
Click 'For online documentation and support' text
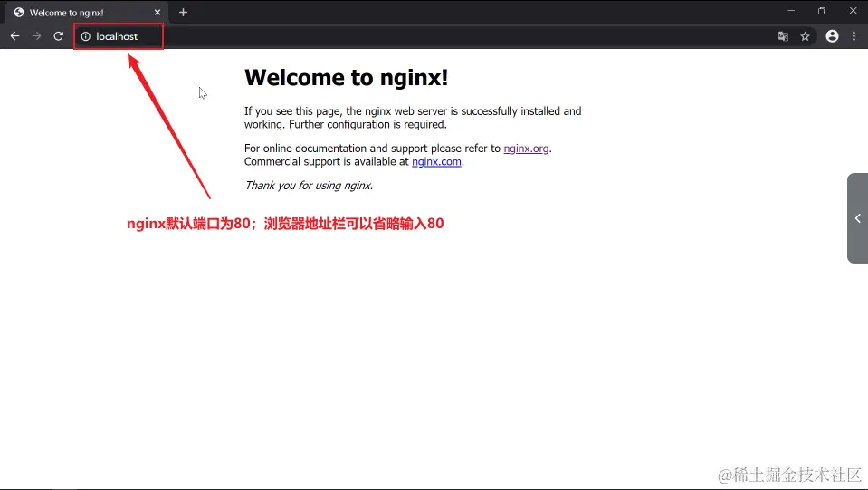336,149
